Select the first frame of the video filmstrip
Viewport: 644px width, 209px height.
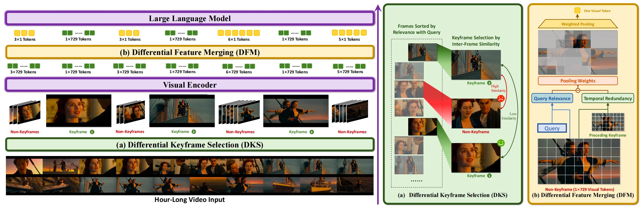click(24, 166)
